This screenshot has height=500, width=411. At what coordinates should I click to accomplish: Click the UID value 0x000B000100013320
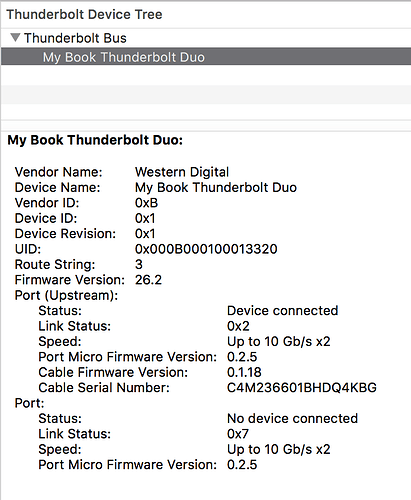206,249
